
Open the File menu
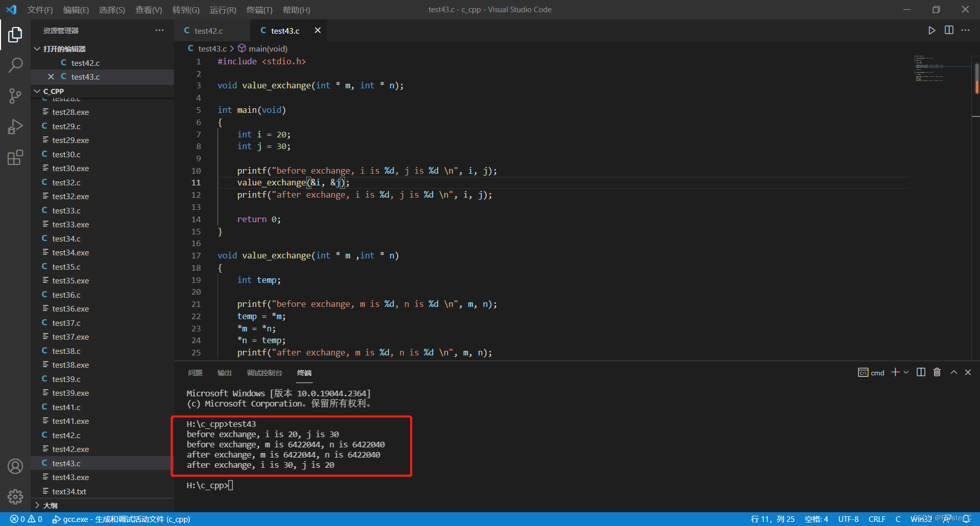click(40, 10)
